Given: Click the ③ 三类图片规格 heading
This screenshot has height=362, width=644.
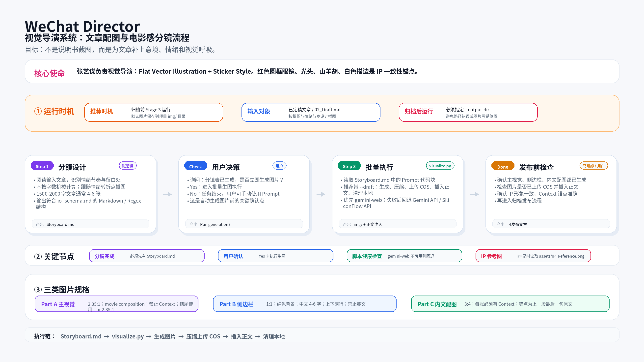Looking at the screenshot, I should pos(62,289).
